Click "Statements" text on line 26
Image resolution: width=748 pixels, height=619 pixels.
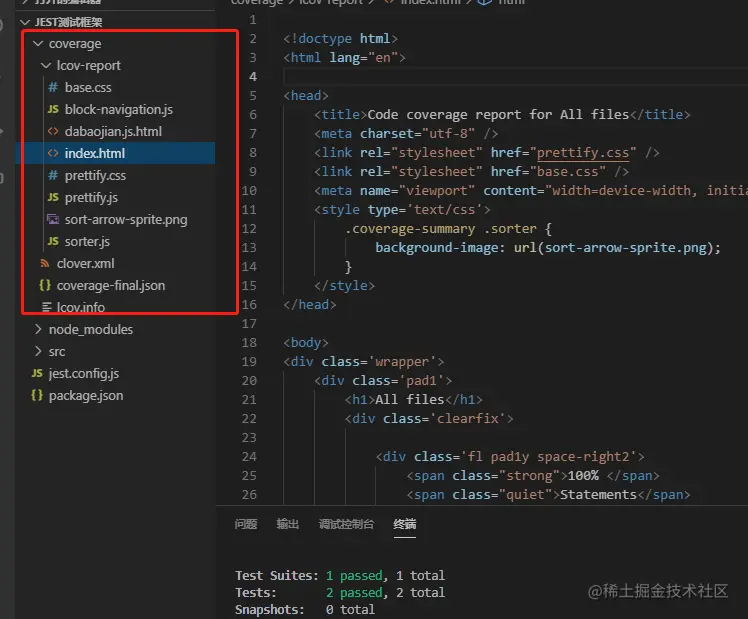[x=598, y=495]
